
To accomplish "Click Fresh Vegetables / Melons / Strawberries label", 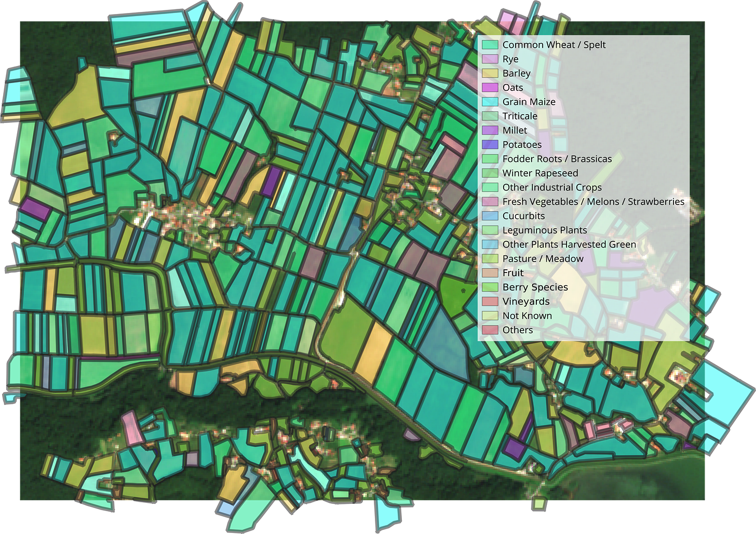I will coord(593,201).
